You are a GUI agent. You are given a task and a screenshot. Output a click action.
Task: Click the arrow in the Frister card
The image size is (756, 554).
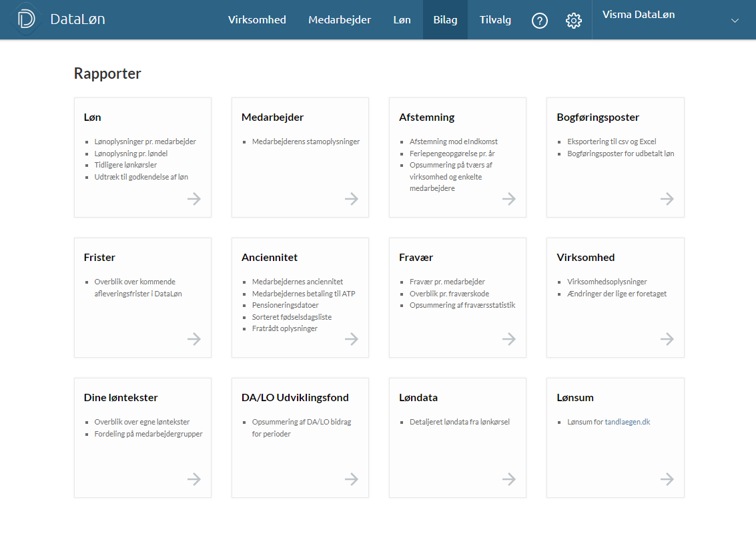coord(194,339)
